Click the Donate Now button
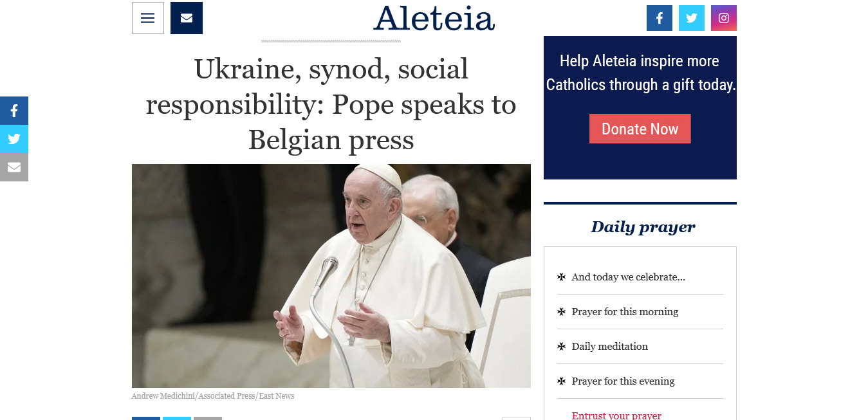Viewport: 868px width, 420px height. pos(640,129)
